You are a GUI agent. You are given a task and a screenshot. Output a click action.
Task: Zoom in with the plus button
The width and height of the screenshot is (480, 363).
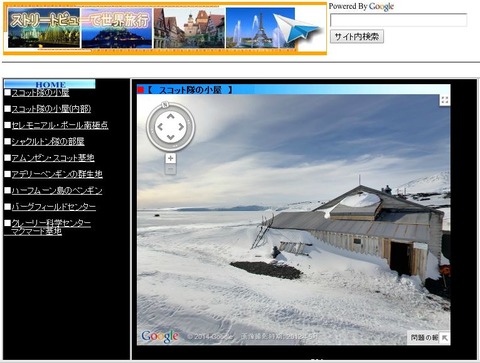171,158
